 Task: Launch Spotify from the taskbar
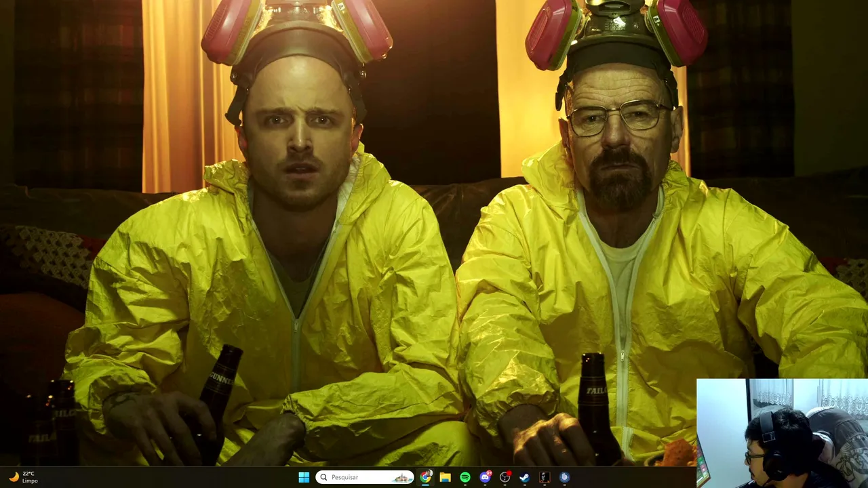[465, 477]
